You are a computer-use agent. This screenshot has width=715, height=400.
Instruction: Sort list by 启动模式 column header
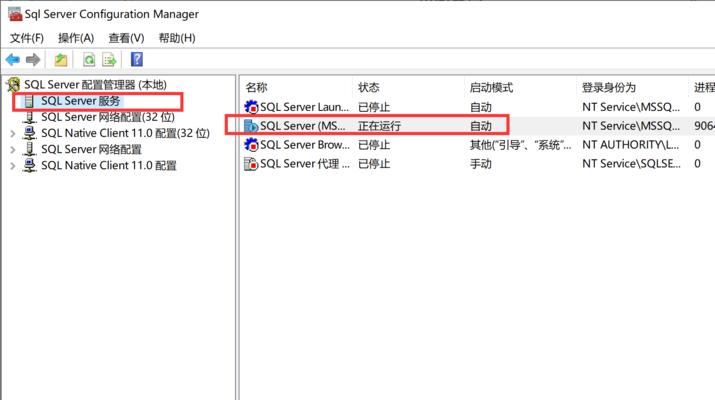tap(490, 87)
